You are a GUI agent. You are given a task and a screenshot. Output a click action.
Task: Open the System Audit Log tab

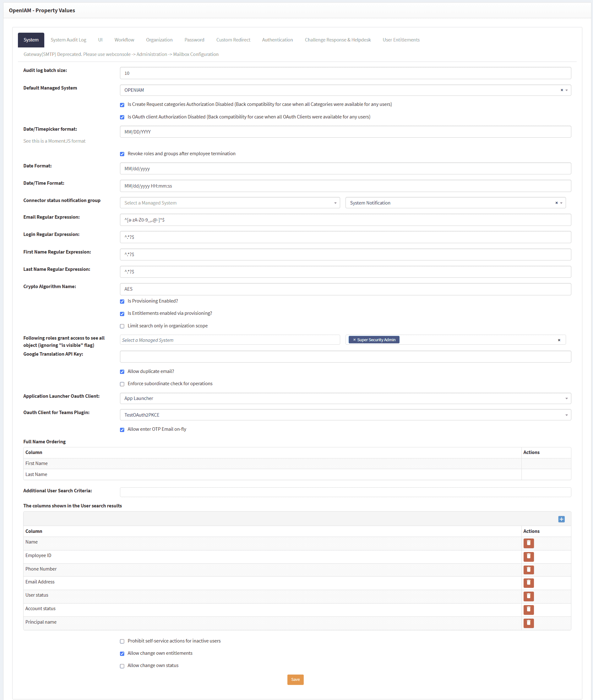coord(68,40)
